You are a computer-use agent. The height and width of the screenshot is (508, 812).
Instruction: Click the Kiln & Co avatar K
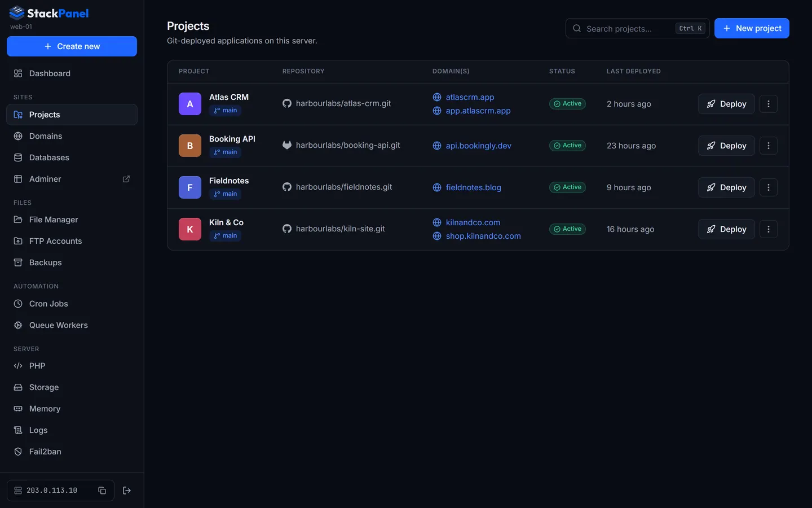[x=190, y=229]
